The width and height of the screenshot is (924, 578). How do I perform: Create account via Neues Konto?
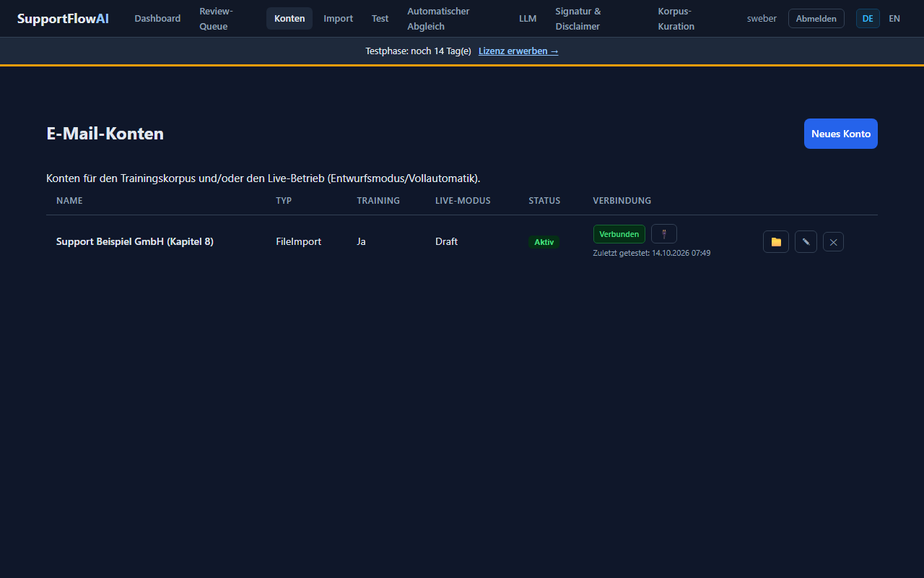tap(841, 134)
